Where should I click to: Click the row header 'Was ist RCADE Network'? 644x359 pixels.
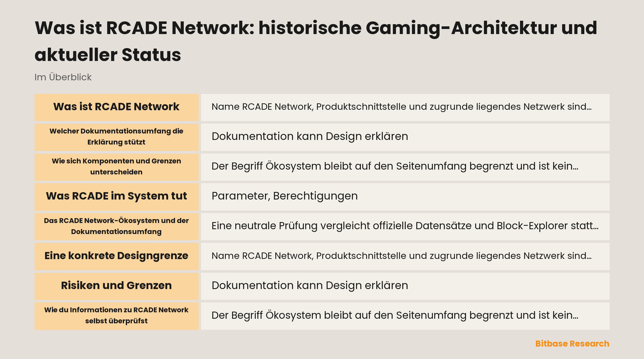(116, 107)
